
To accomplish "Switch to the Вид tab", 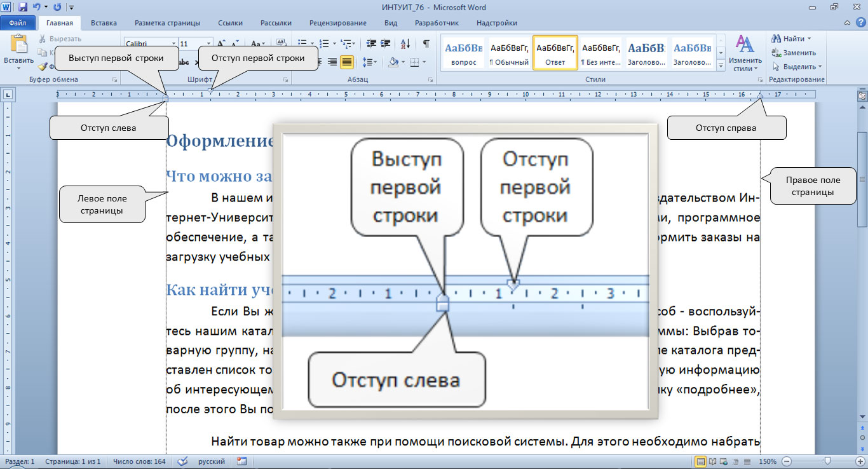I will 391,23.
